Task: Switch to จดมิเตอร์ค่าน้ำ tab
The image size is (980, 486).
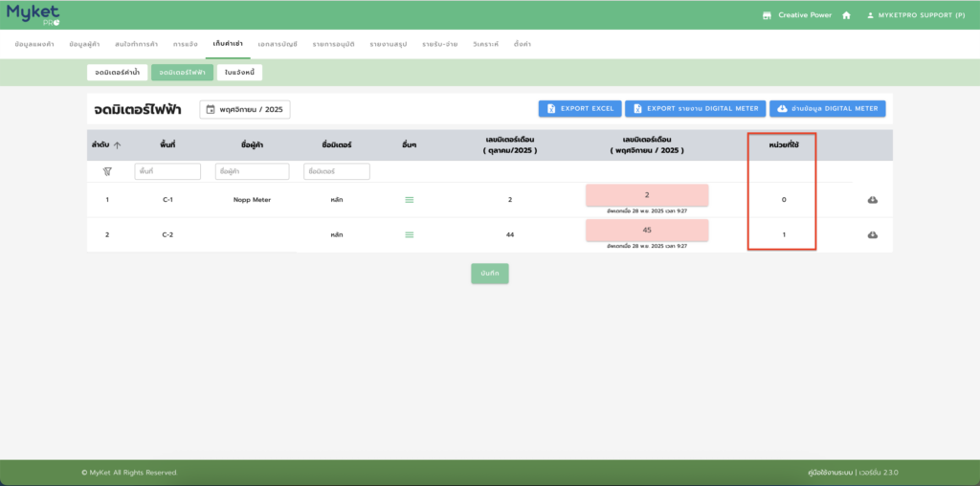Action: click(x=117, y=72)
